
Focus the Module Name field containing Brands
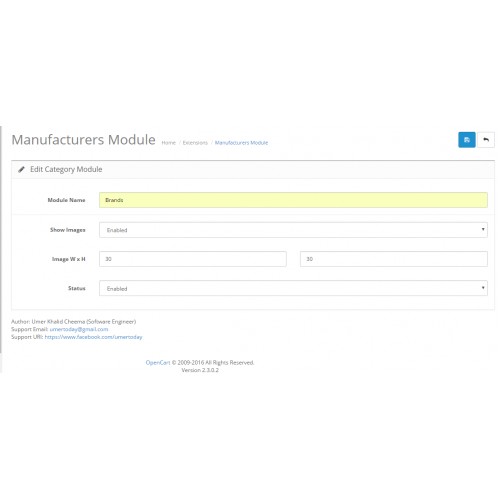coord(293,200)
